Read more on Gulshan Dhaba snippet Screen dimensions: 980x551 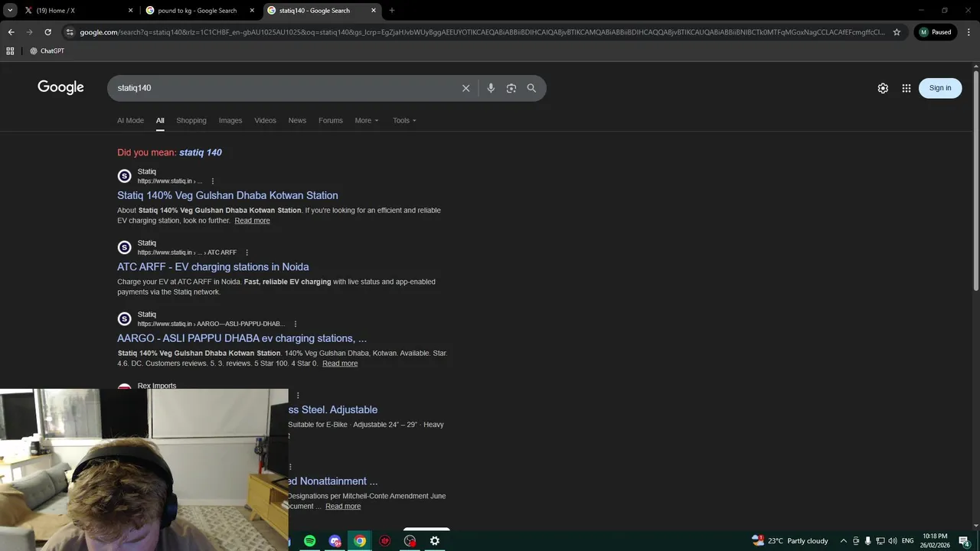pyautogui.click(x=252, y=220)
